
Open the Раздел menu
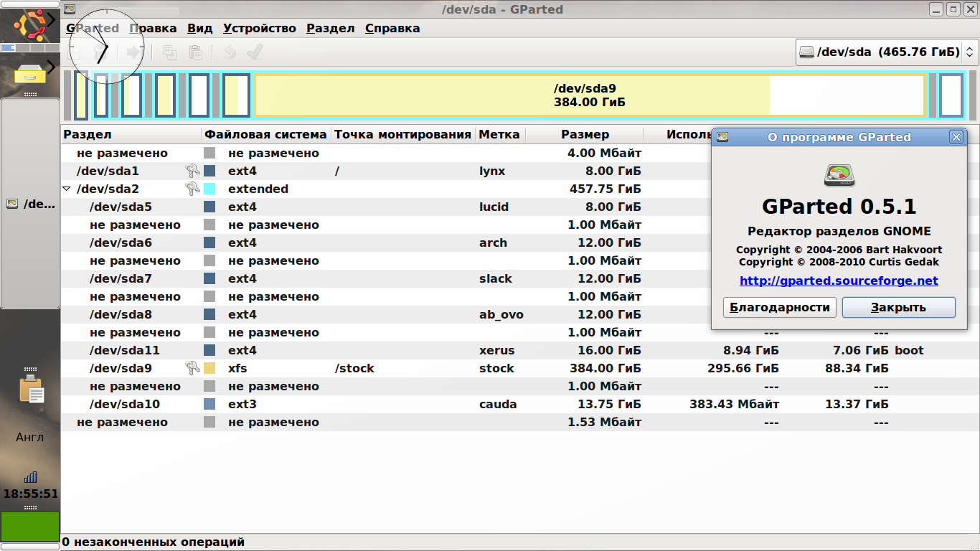click(x=330, y=29)
